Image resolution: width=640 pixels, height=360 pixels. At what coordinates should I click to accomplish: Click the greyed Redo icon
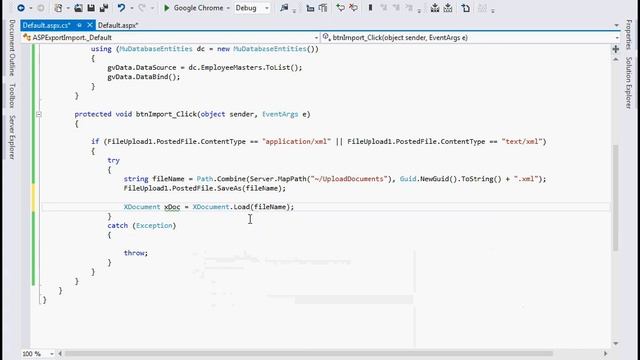(142, 8)
